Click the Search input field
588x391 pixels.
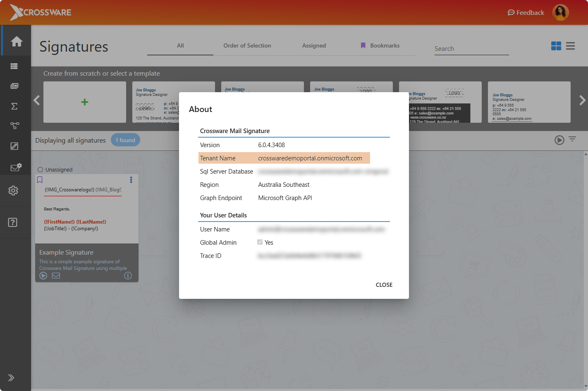click(x=471, y=49)
